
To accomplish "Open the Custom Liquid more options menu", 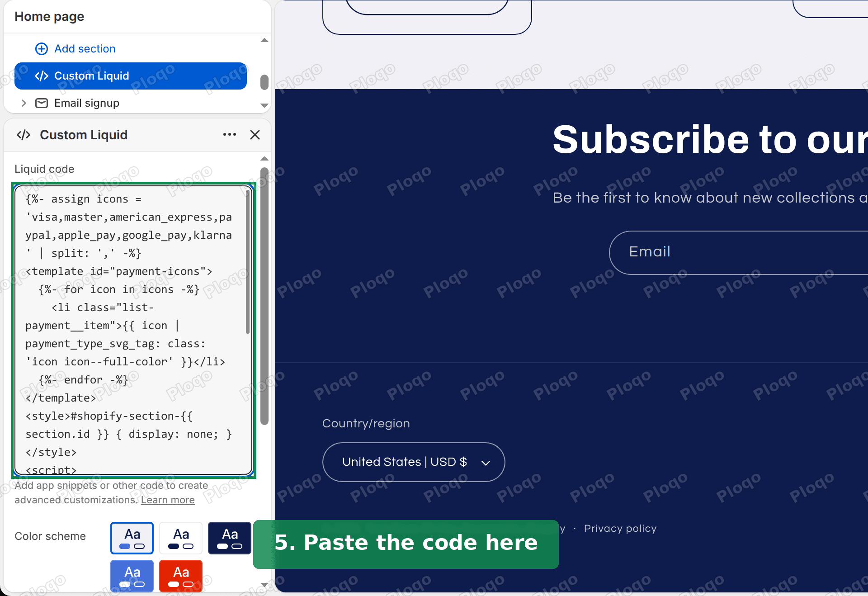I will pos(230,135).
